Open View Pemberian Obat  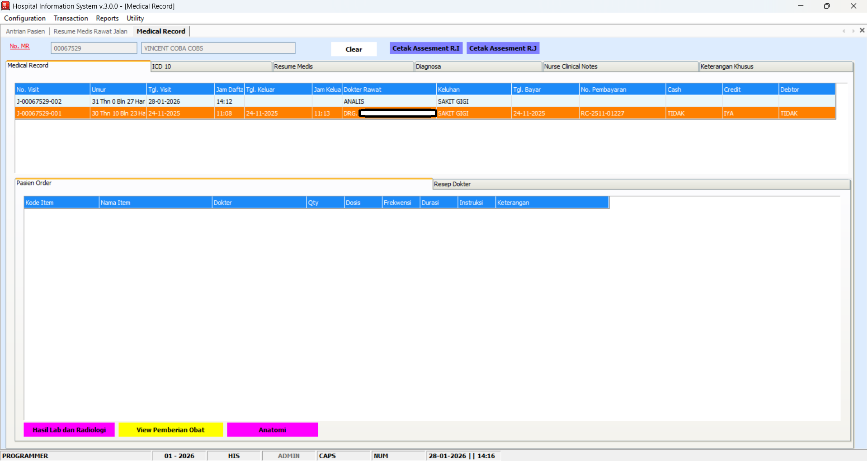point(170,430)
